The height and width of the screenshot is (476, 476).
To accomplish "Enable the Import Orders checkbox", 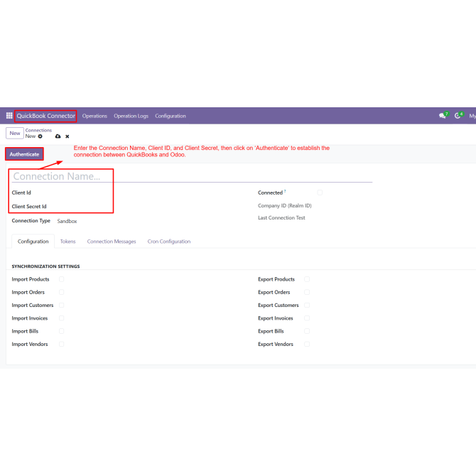I will pyautogui.click(x=62, y=292).
